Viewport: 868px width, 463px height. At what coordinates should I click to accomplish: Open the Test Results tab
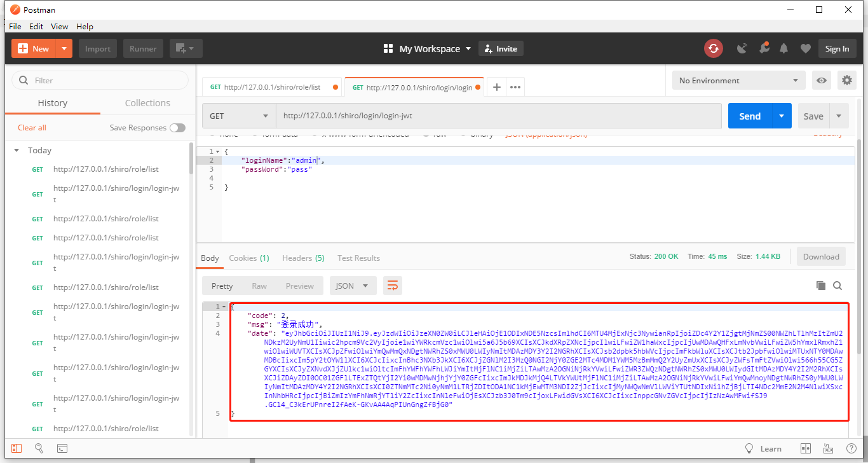click(358, 258)
